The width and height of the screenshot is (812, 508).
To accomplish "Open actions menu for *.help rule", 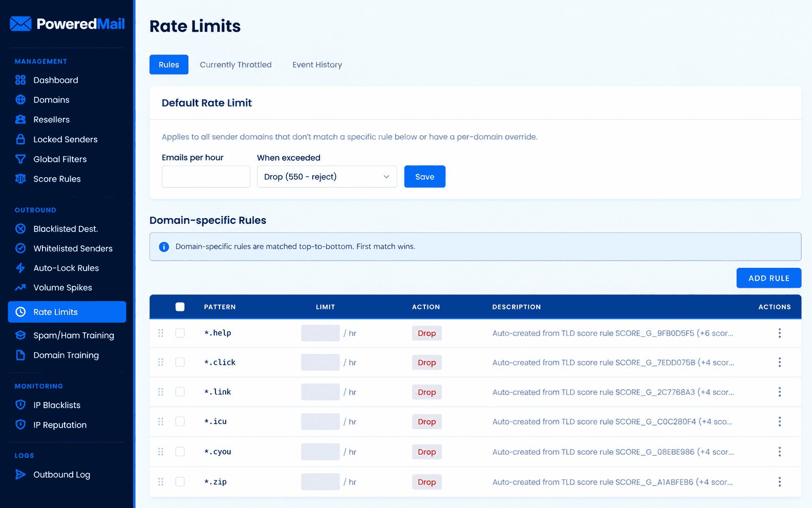I will click(780, 333).
